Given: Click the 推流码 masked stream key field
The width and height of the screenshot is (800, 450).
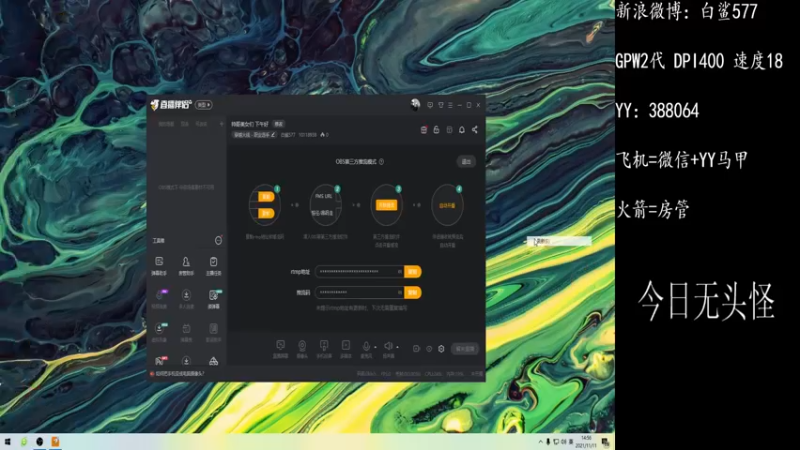Looking at the screenshot, I should (x=359, y=292).
